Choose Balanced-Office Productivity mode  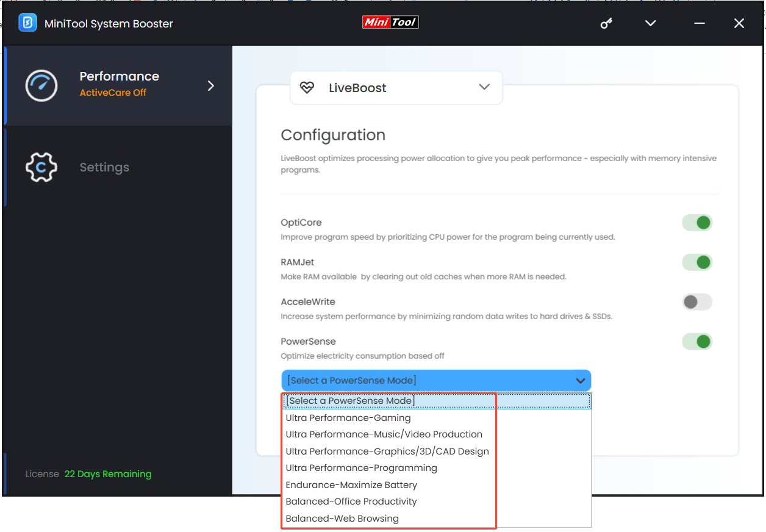pos(436,501)
